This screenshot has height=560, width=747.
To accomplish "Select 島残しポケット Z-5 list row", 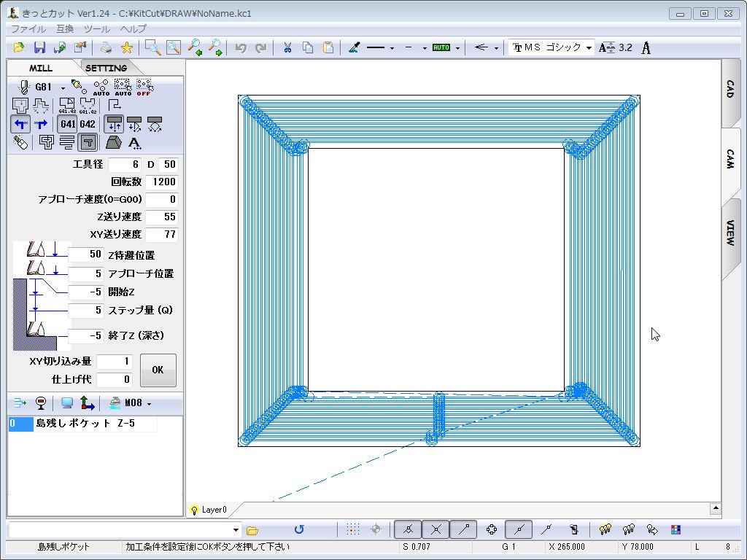I will point(83,424).
